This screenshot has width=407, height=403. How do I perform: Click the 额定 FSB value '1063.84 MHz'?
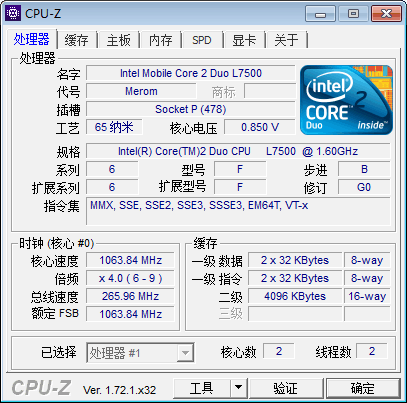130,314
